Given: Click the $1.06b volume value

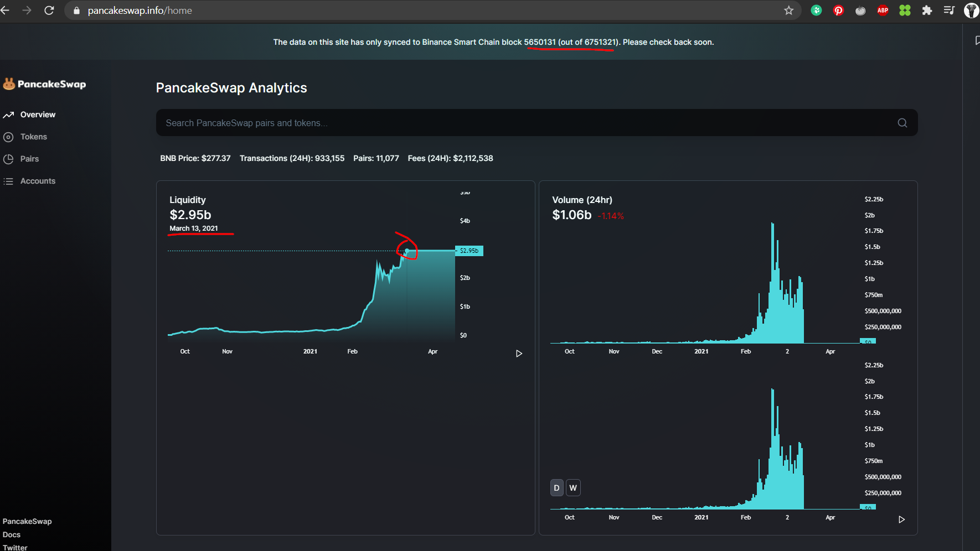Looking at the screenshot, I should coord(572,215).
